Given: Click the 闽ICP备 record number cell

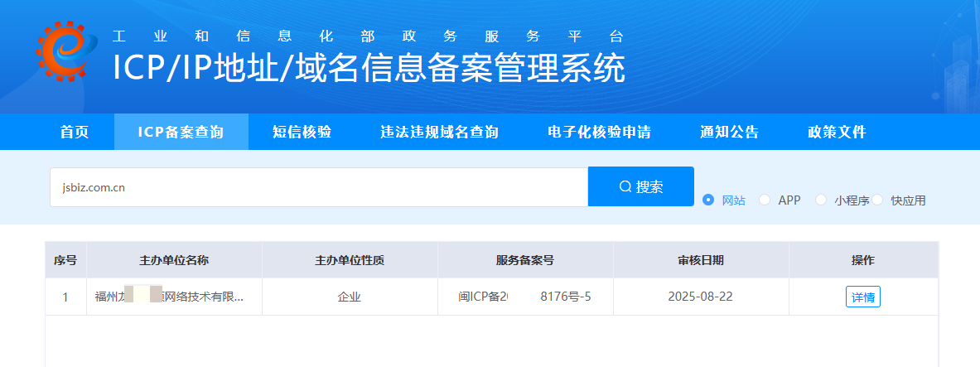Looking at the screenshot, I should [x=526, y=297].
